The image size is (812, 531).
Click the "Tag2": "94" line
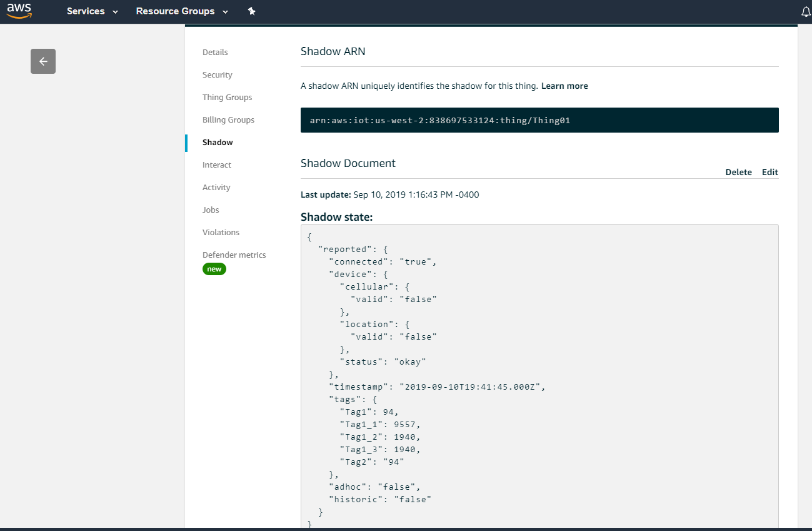pos(372,462)
